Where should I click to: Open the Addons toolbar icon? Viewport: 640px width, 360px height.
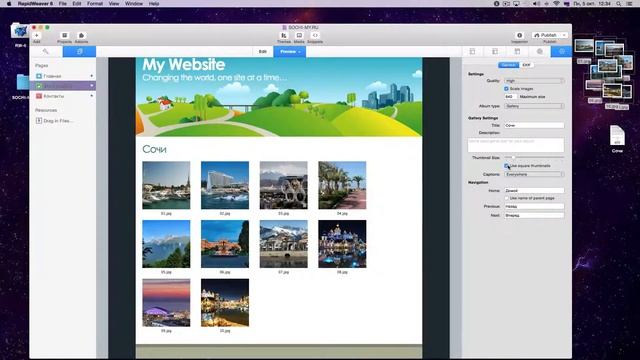[x=81, y=36]
